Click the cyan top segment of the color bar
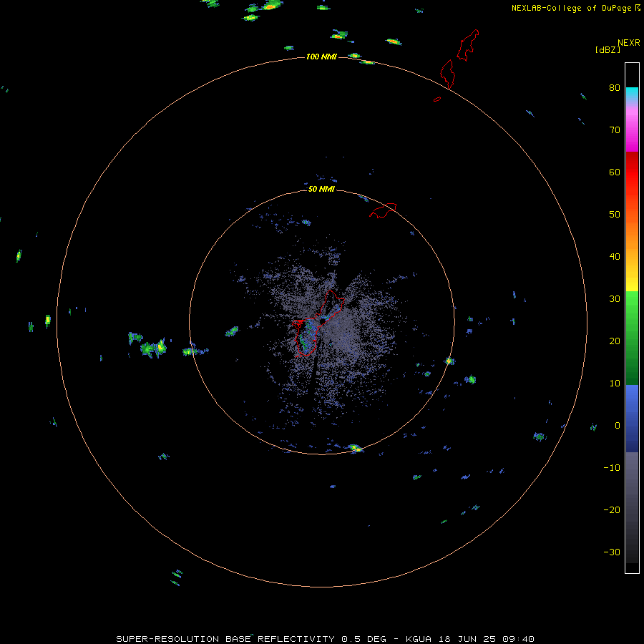The image size is (644, 644). [x=632, y=94]
